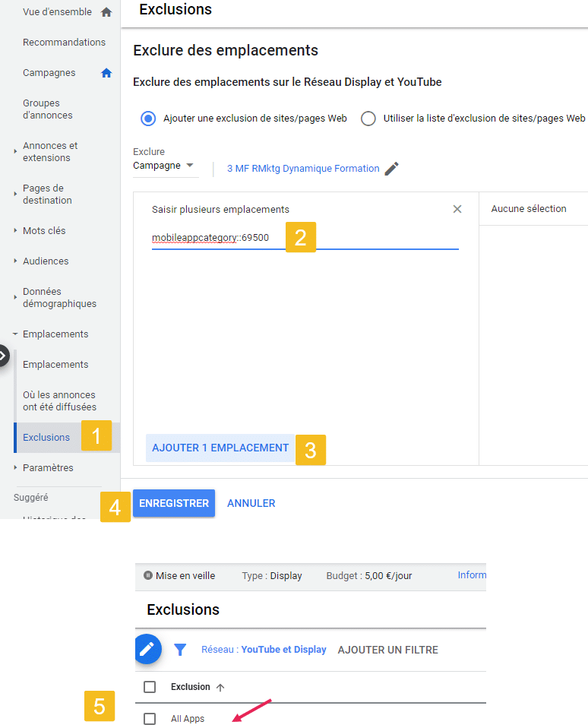This screenshot has height=728, width=588.
Task: Expand Audiences section
Action: [15, 261]
